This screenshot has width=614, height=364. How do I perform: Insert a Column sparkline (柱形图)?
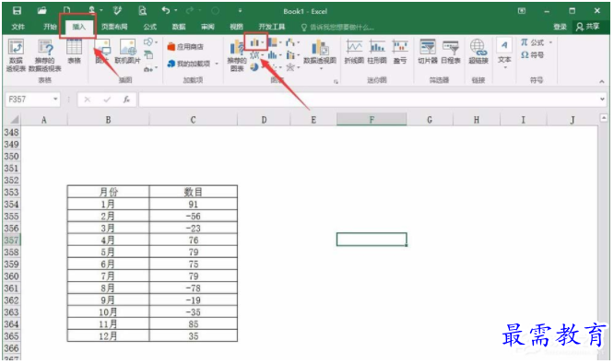pos(377,52)
